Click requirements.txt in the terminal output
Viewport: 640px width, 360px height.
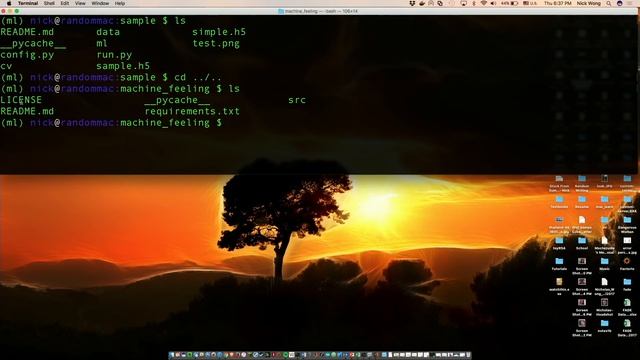coord(192,111)
